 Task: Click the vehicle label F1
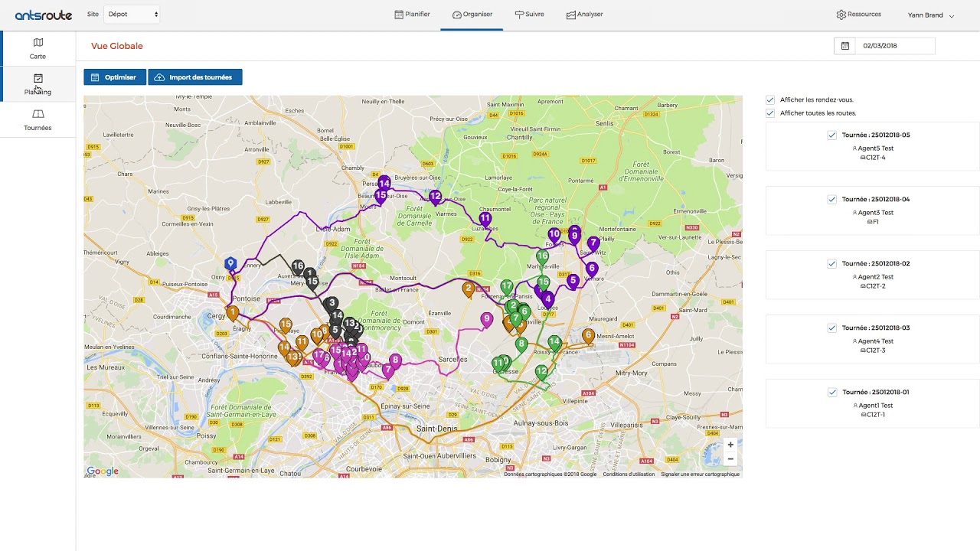(x=876, y=222)
